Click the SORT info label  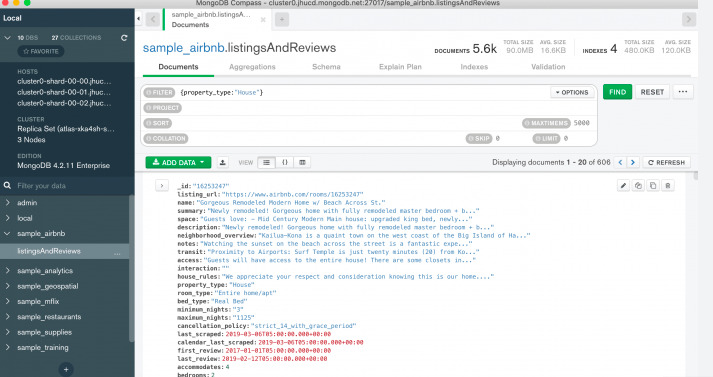157,123
